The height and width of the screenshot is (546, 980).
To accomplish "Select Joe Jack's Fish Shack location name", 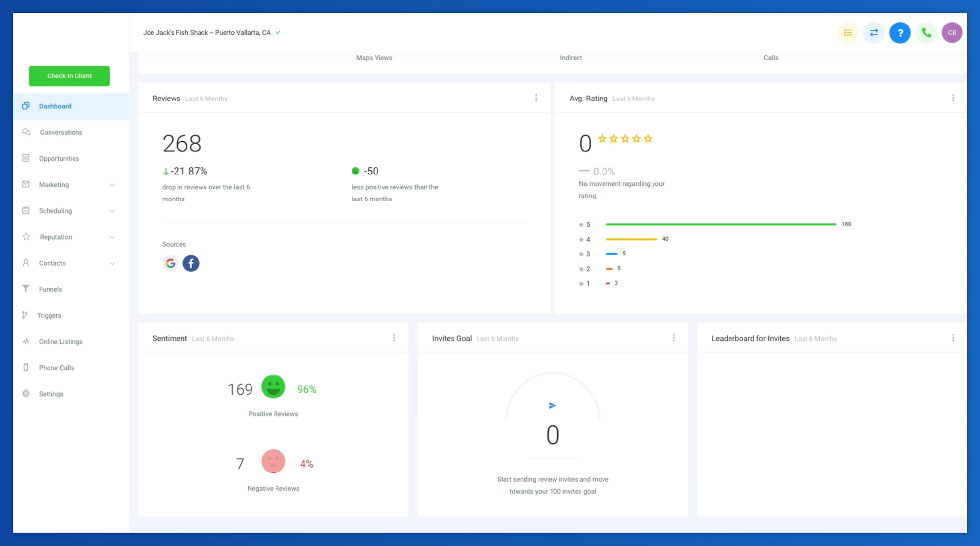I will [206, 33].
